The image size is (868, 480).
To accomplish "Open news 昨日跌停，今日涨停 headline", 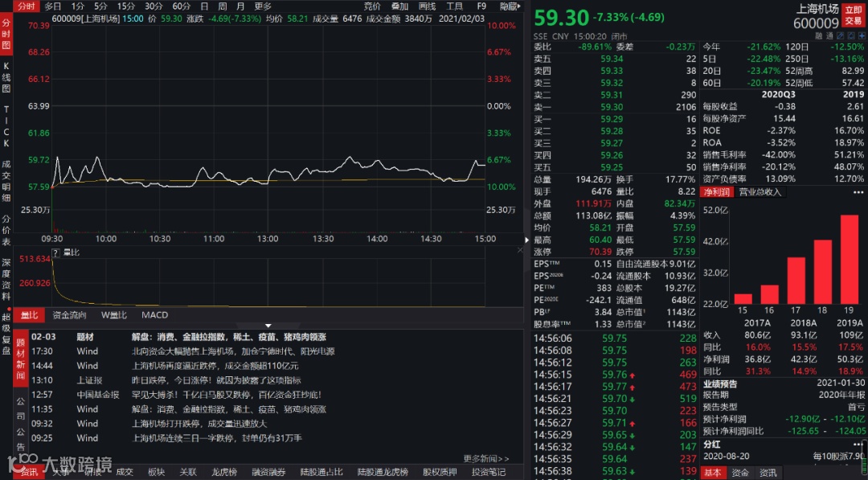I will point(216,379).
